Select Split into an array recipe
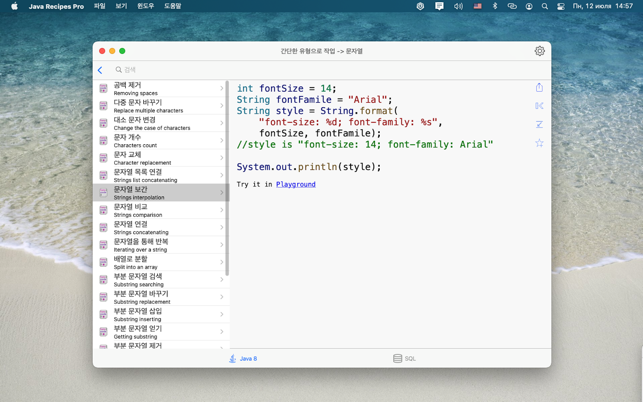This screenshot has height=402, width=643. click(161, 262)
